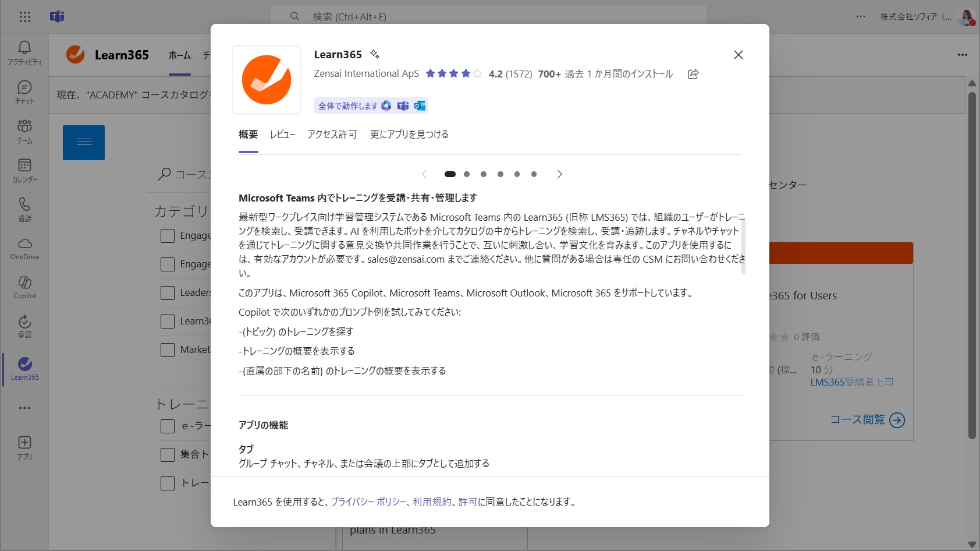Viewport: 980px width, 551px height.
Task: Click the course search magnifier icon
Action: click(165, 174)
